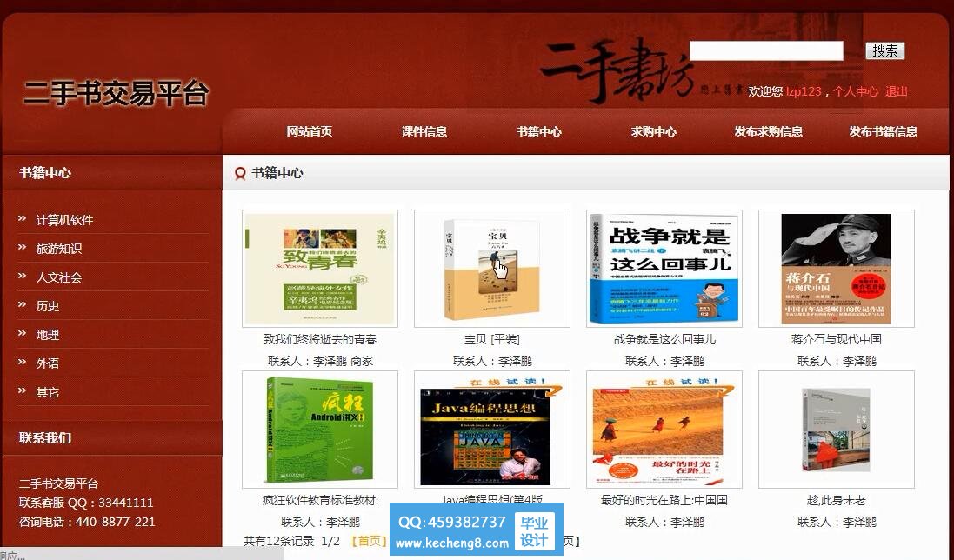Select 旅游知识 category in sidebar
Screen dimensions: 954x560
click(58, 249)
